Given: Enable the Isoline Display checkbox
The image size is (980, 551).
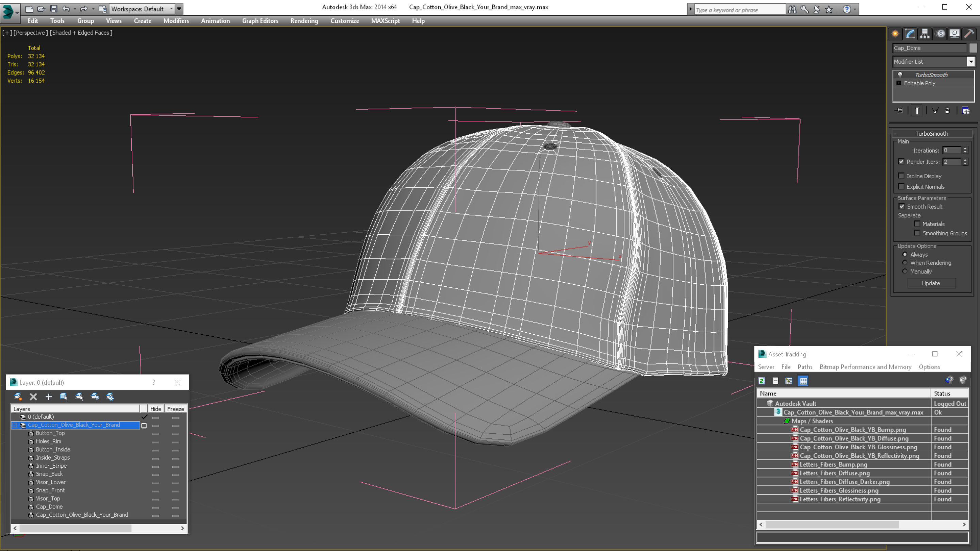Looking at the screenshot, I should click(x=901, y=176).
